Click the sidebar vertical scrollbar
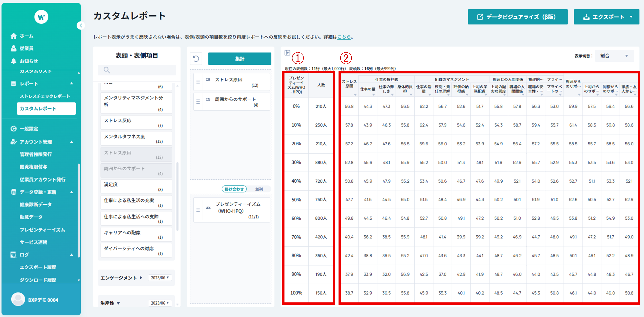Image resolution: width=644 pixels, height=317 pixels. (79, 210)
